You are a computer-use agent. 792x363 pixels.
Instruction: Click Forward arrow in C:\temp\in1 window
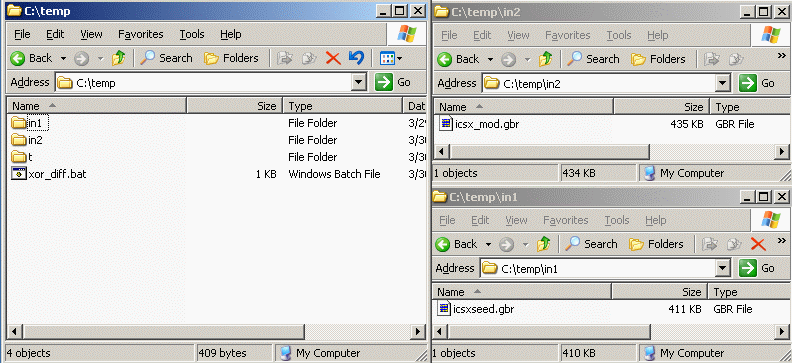tap(506, 245)
